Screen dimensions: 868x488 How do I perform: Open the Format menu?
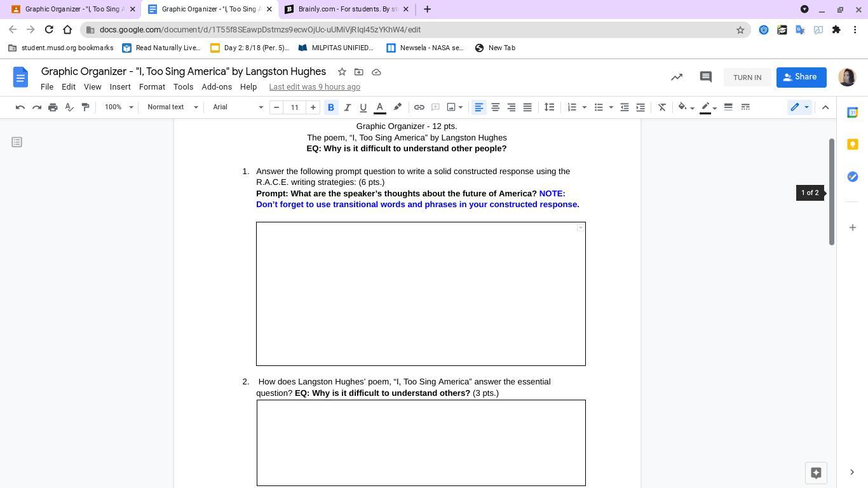pos(152,87)
